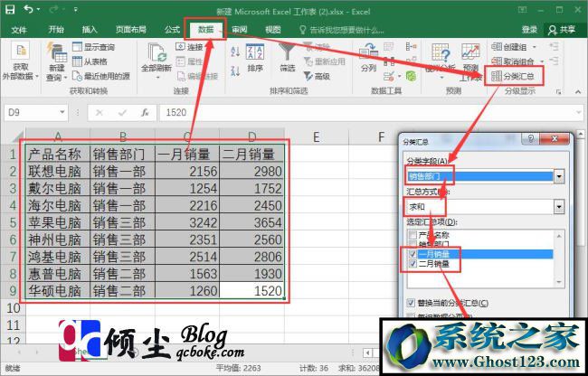Click cell containing 苹果电脑
Screen dimensions: 588x376
point(58,222)
